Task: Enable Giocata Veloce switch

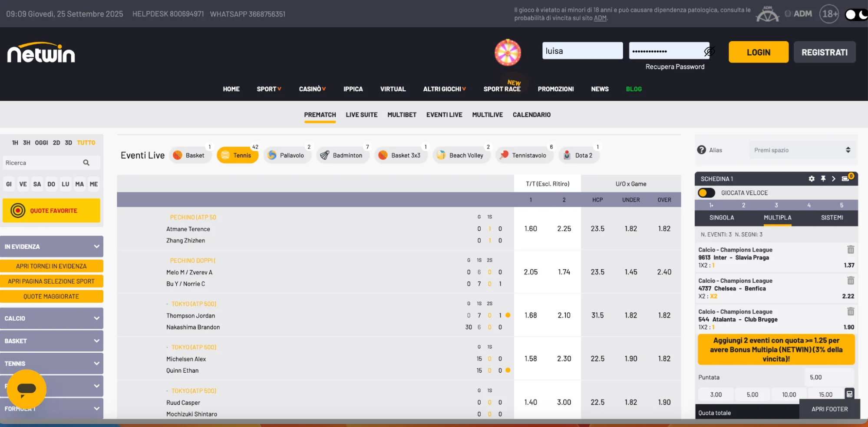Action: point(706,193)
